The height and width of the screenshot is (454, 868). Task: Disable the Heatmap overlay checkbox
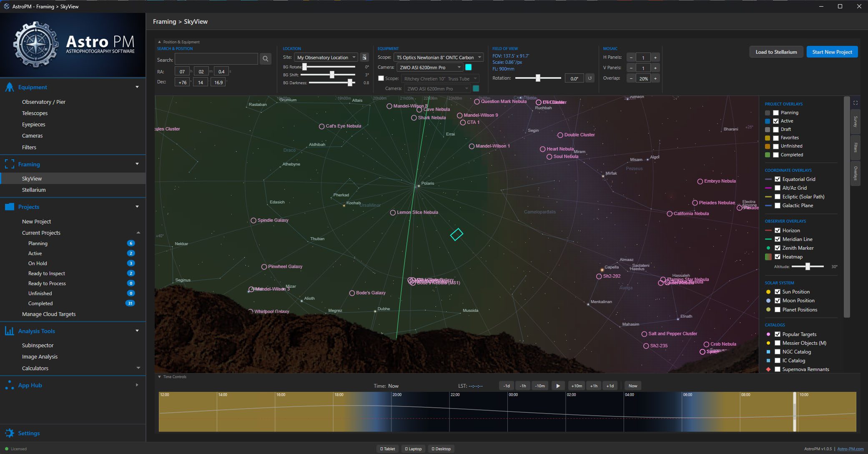(x=778, y=257)
